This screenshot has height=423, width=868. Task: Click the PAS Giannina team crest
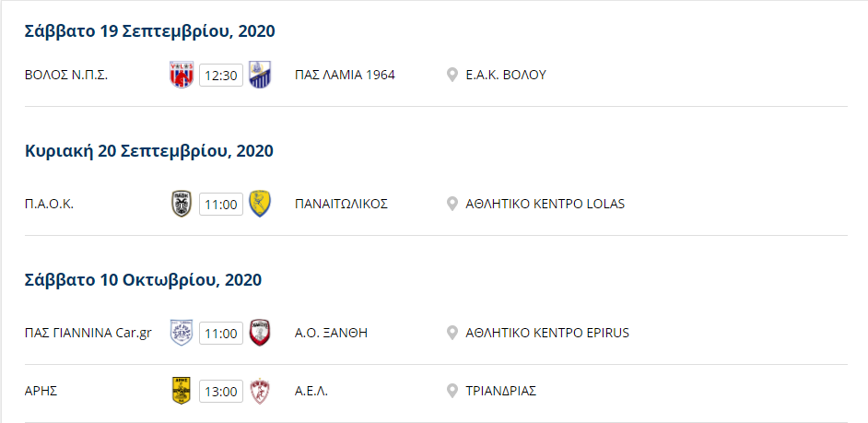182,334
